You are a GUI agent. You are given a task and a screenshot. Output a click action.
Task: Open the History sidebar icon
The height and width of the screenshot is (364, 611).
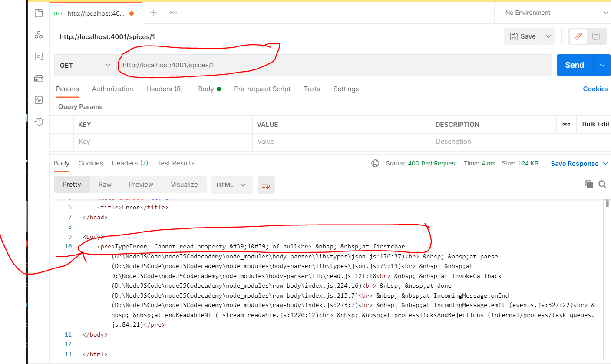(39, 122)
